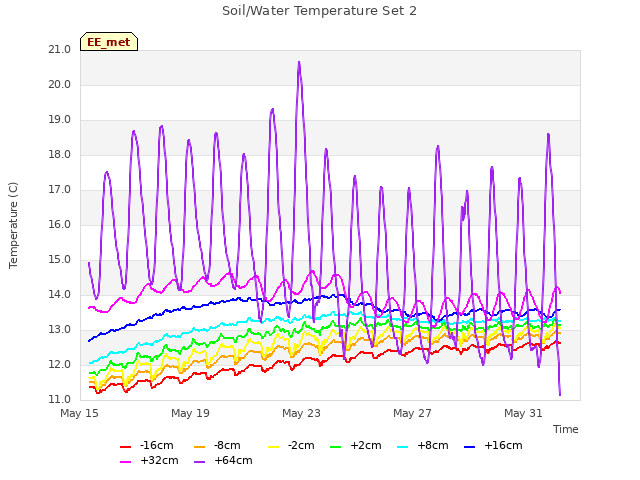Click the 12.0 y-axis tick label
The width and height of the screenshot is (640, 480).
[x=60, y=365]
